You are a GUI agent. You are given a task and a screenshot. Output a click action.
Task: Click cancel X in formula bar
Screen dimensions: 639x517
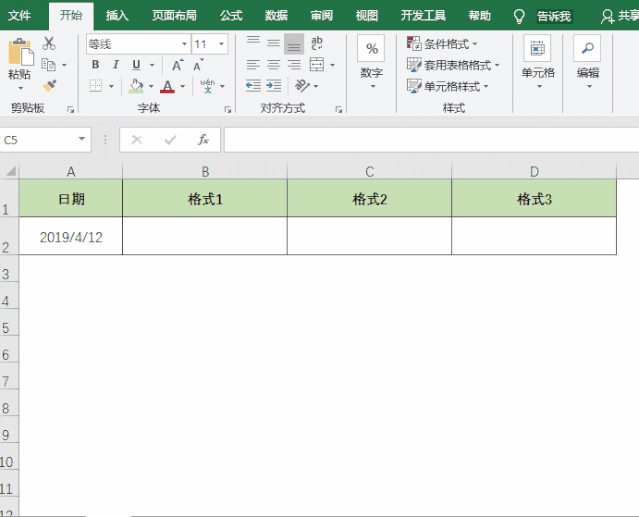point(137,140)
